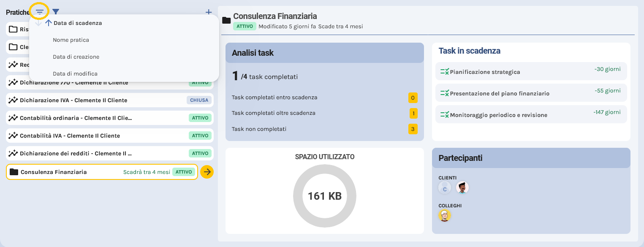The height and width of the screenshot is (247, 644).
Task: Click the task icon beside Pianificazione strategica
Action: coord(444,72)
